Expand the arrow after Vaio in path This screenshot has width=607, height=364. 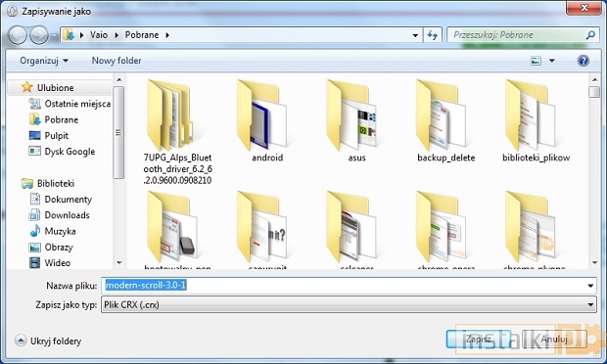(117, 35)
